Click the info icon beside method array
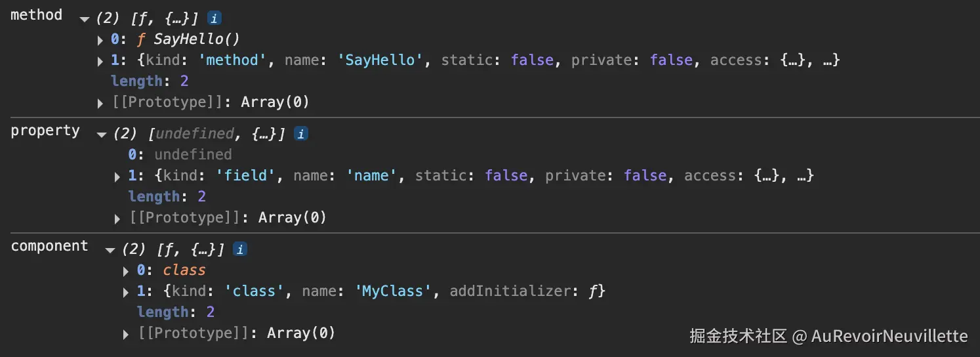Image resolution: width=980 pixels, height=357 pixels. click(214, 18)
